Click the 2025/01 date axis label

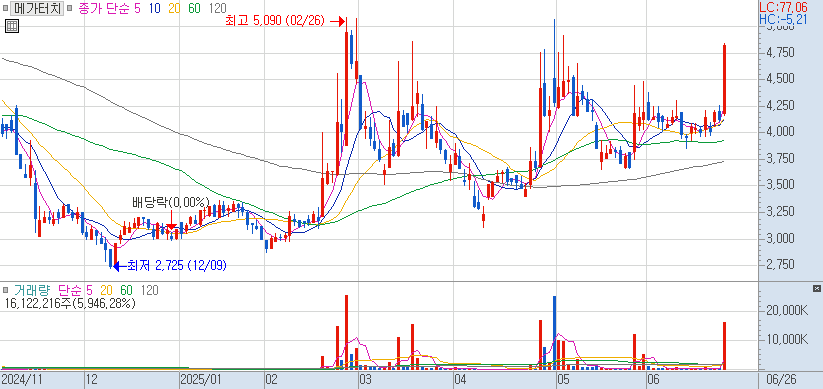pos(202,380)
